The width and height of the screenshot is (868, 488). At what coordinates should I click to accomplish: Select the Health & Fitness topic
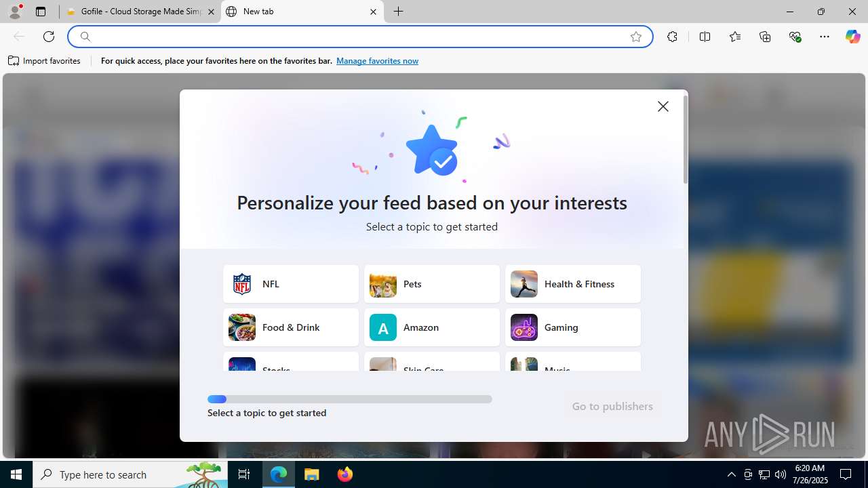coord(573,284)
